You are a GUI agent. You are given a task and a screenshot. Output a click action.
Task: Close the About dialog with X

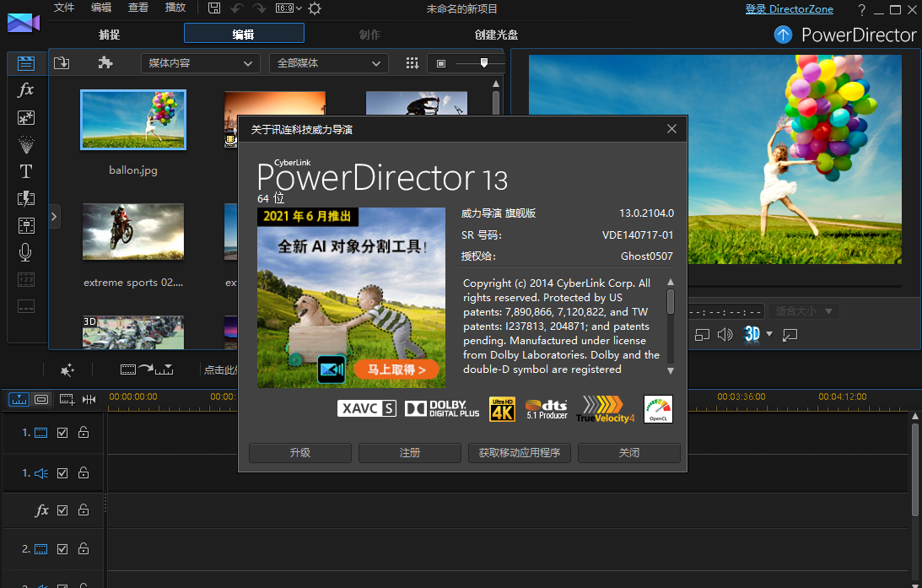click(x=671, y=129)
